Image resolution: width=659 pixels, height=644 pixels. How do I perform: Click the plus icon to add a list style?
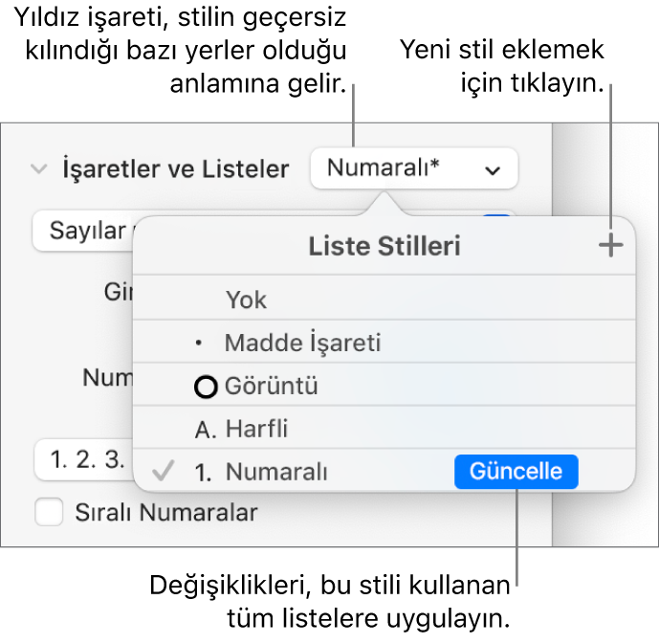coord(610,247)
